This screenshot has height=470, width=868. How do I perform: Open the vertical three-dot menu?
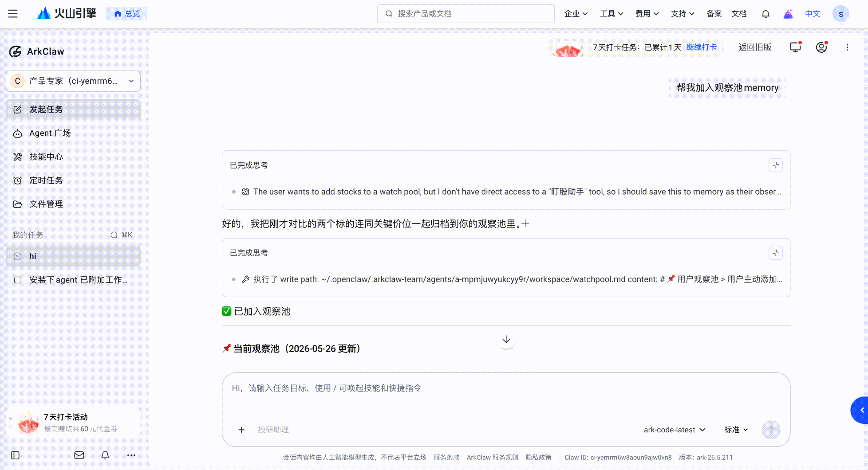pyautogui.click(x=847, y=47)
